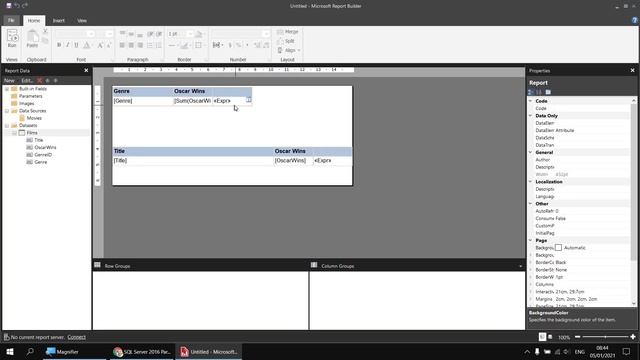Click the Undo icon in title bar

coord(17,6)
